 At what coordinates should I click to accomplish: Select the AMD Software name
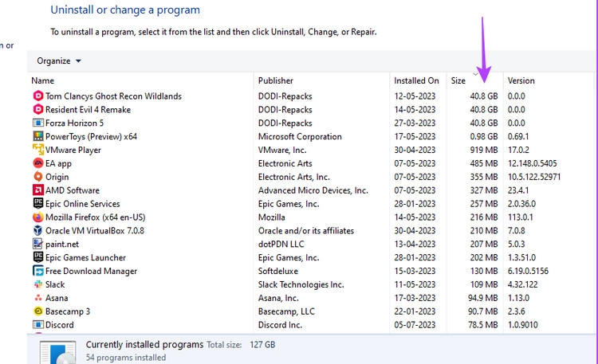click(x=73, y=190)
